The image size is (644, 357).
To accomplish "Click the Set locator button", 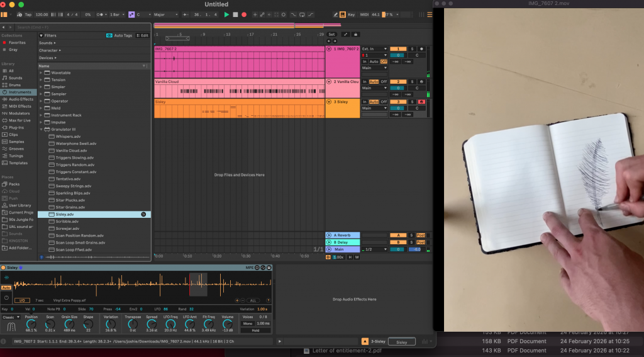I will [331, 35].
